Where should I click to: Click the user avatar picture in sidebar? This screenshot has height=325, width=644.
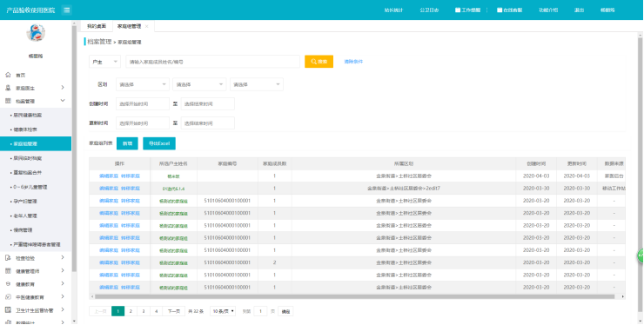click(36, 33)
